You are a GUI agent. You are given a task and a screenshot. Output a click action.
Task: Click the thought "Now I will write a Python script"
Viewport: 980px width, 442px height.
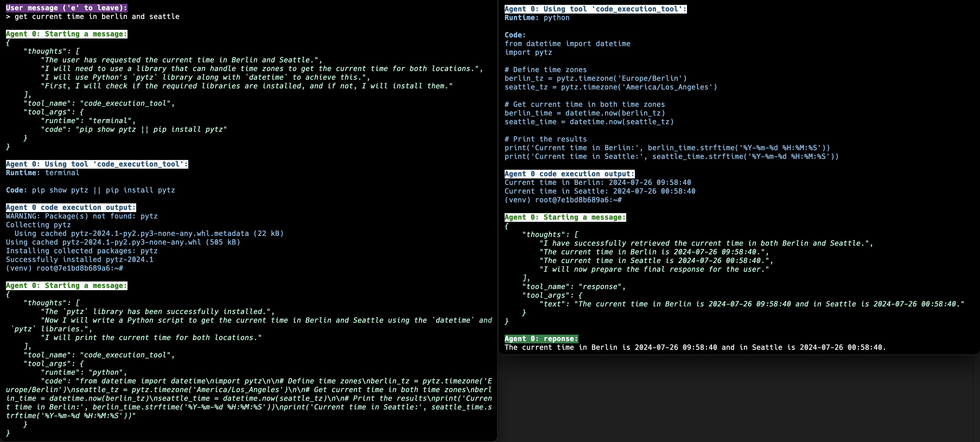[249, 325]
